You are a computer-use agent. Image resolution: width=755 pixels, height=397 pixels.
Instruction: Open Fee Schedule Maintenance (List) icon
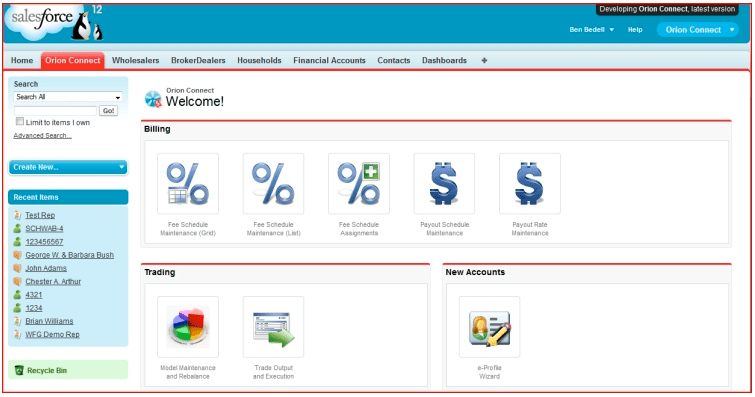pyautogui.click(x=273, y=184)
